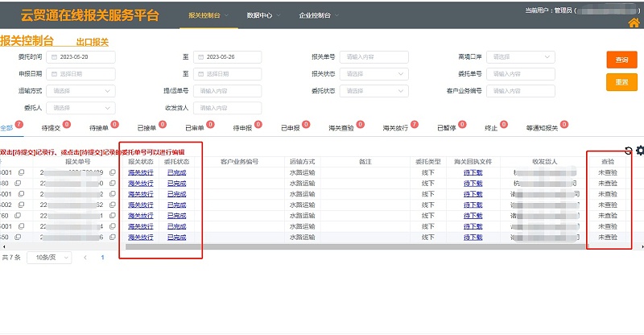The width and height of the screenshot is (644, 335).
Task: Click the 申报日期 start date field
Action: (x=80, y=73)
